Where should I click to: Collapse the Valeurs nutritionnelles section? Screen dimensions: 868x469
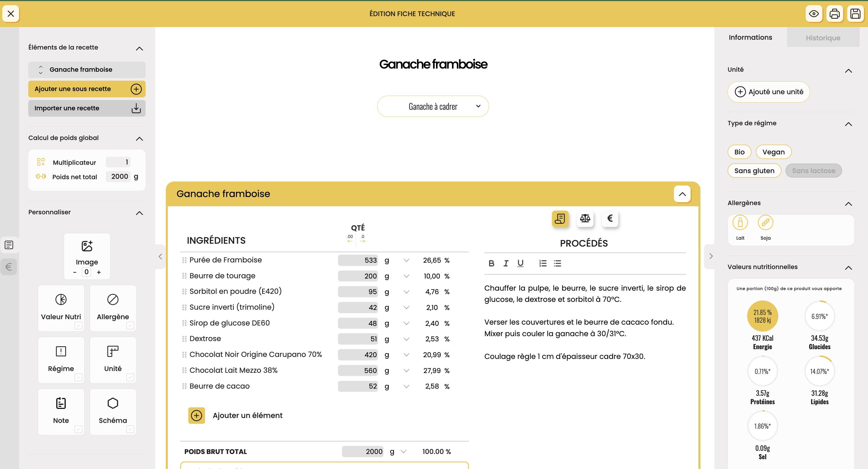tap(848, 268)
